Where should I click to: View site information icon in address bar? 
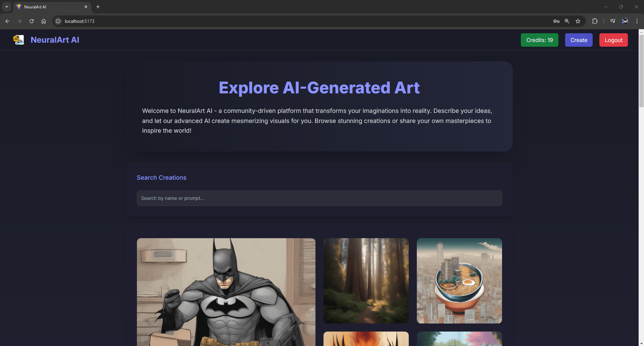pos(58,21)
